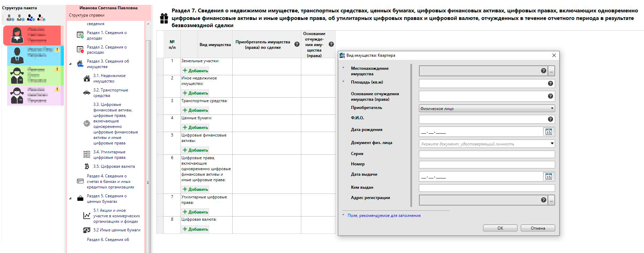Add entry under Цифровые финансовые активы
Image resolution: width=644 pixels, height=253 pixels.
pos(195,150)
